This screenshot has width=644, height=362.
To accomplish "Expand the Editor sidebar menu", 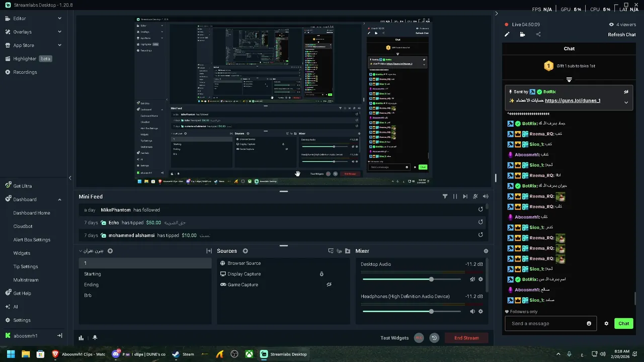I will pyautogui.click(x=59, y=18).
